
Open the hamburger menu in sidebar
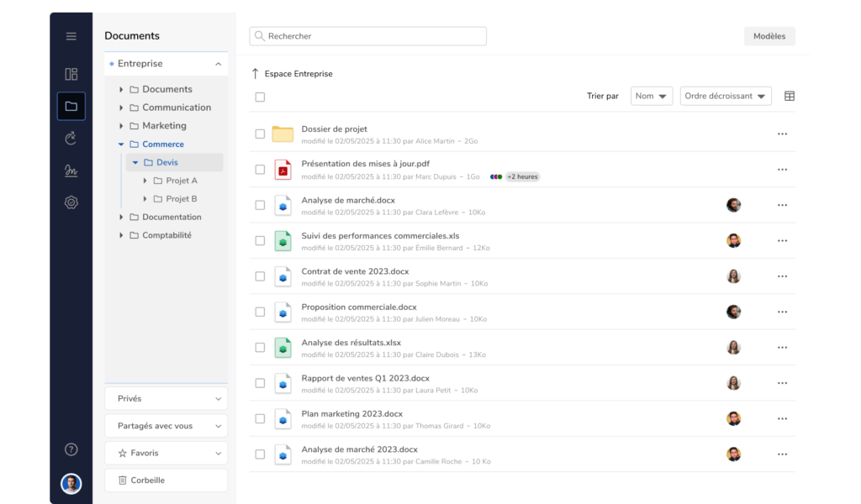[x=71, y=36]
